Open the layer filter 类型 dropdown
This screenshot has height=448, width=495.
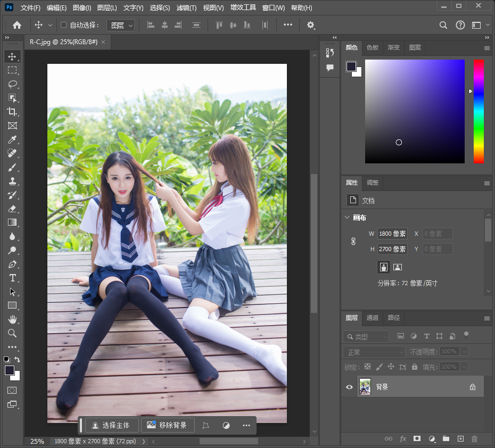pos(366,336)
